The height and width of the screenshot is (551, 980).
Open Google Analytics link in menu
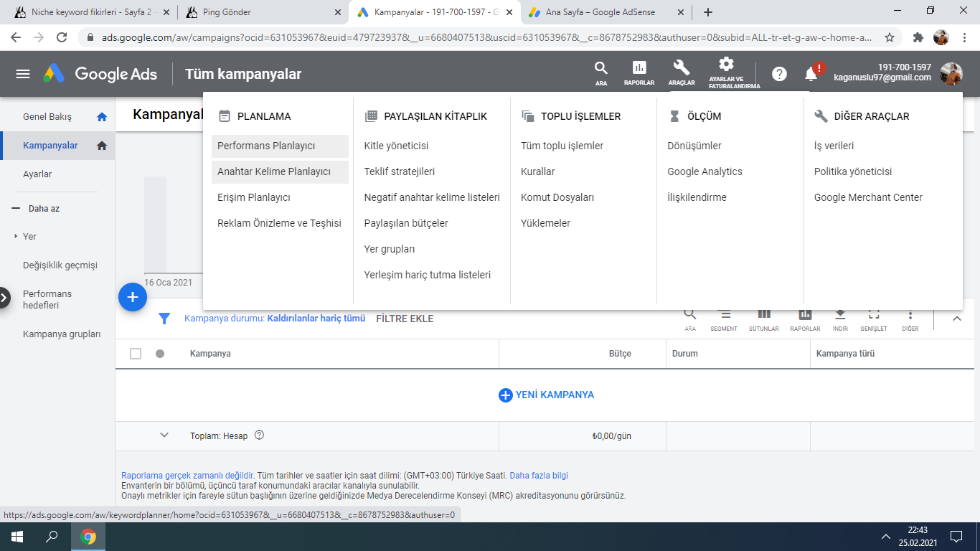coord(705,171)
